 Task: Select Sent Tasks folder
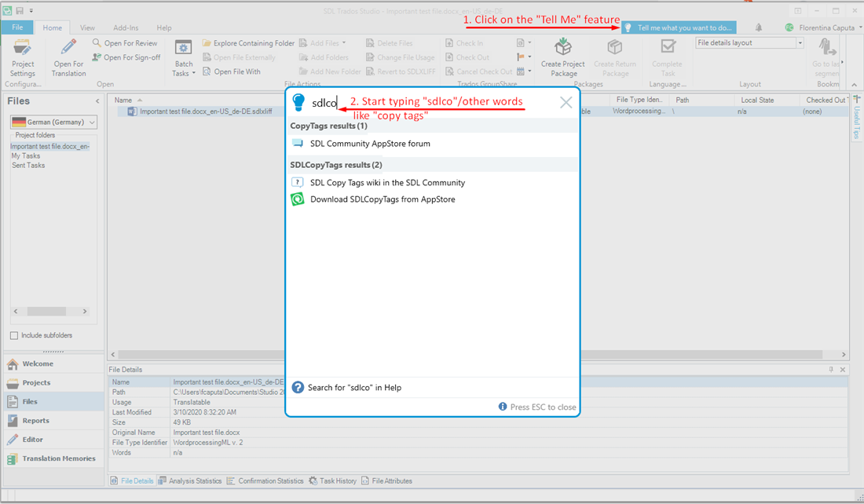(28, 165)
